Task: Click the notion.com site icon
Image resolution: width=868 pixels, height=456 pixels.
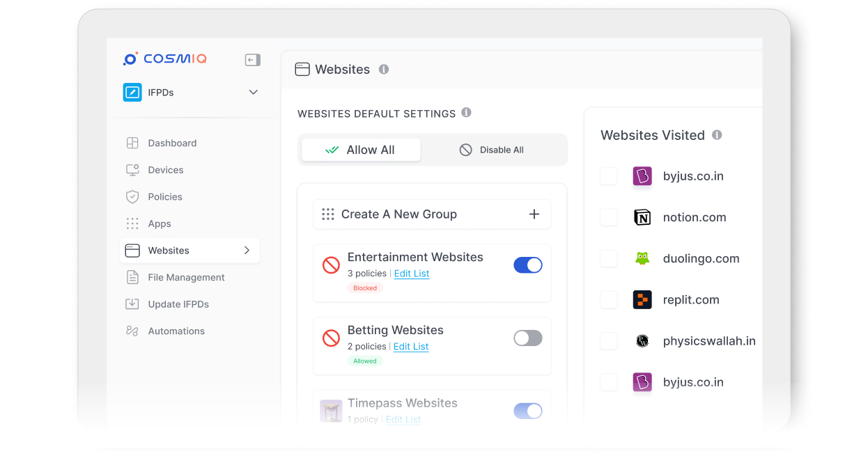Action: click(x=642, y=217)
